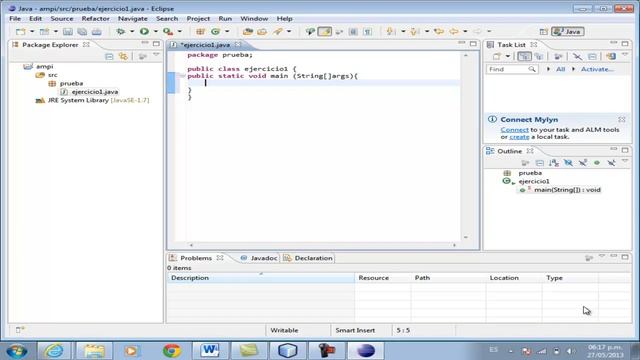Click the Back navigation arrow icon
The width and height of the screenshot is (640, 360).
pyautogui.click(x=454, y=31)
